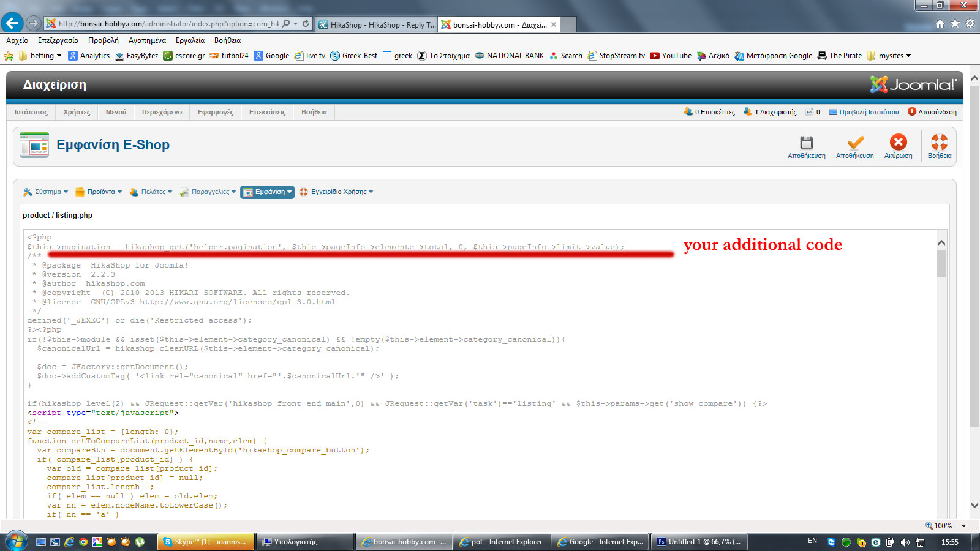Click inside the listing.php code editor
This screenshot has width=980, height=551.
click(480, 374)
